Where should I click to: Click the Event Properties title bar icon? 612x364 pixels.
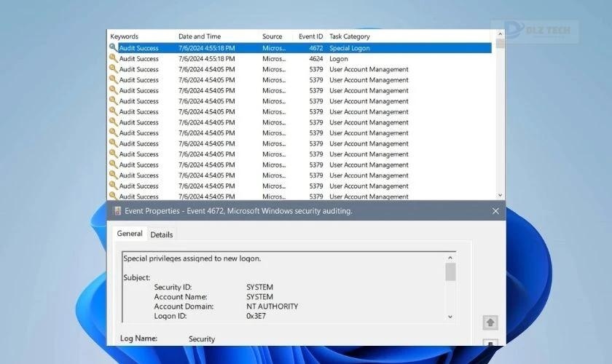click(x=116, y=211)
